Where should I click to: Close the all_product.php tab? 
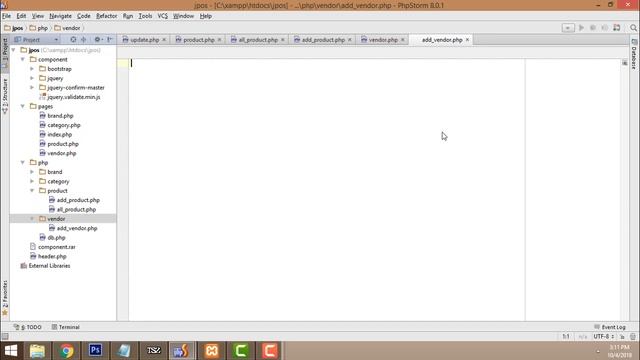(x=282, y=40)
